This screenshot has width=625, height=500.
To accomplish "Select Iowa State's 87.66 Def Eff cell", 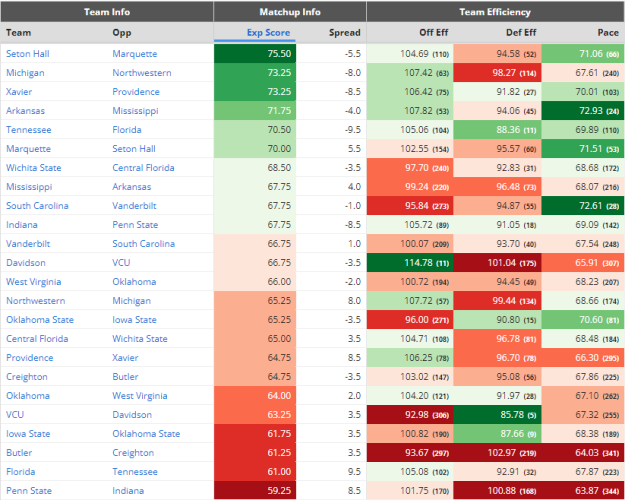I will coord(497,433).
